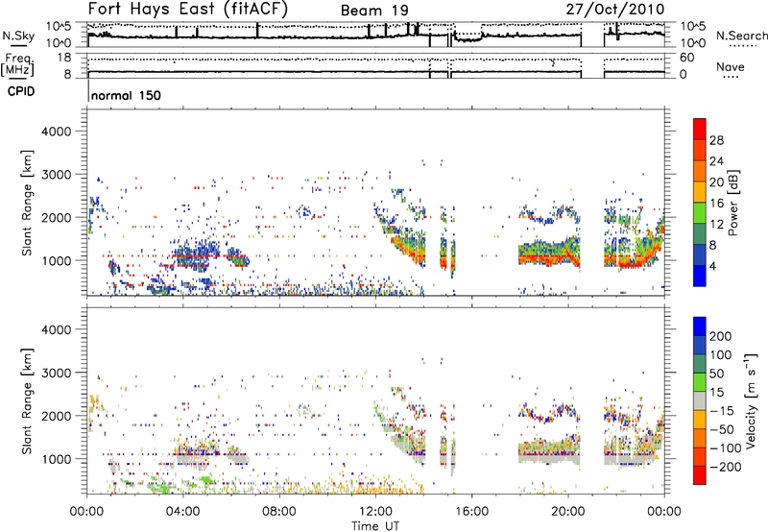Click the 'N.Search' legend label
The width and height of the screenshot is (768, 532).
point(741,36)
